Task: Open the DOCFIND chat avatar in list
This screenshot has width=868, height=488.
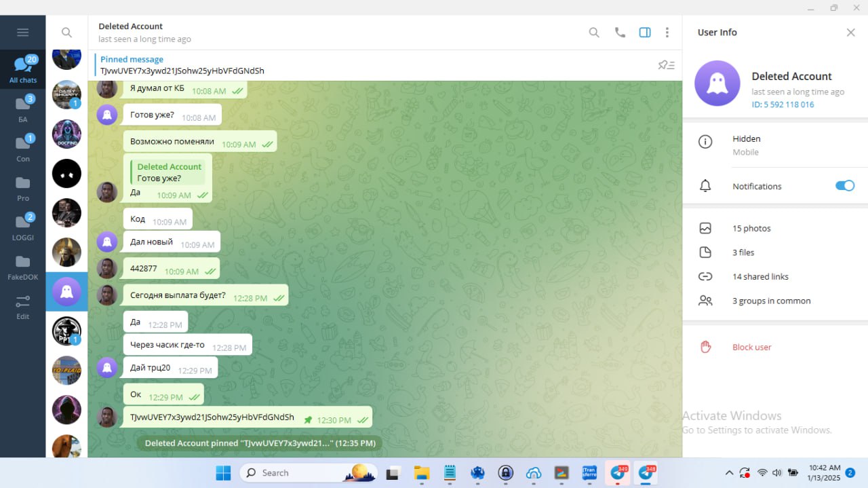Action: pyautogui.click(x=66, y=134)
